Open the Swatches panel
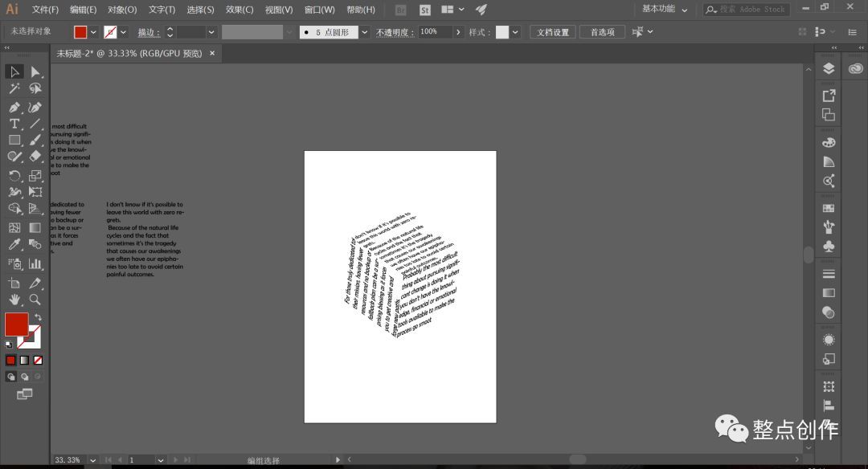 [x=829, y=209]
